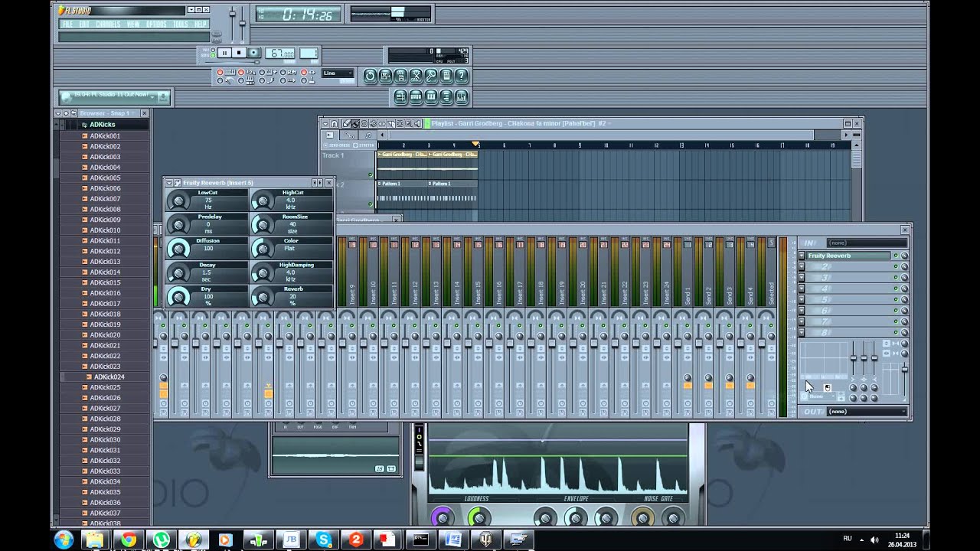This screenshot has width=980, height=551.
Task: Open Microsoft Word from the taskbar
Action: click(453, 540)
